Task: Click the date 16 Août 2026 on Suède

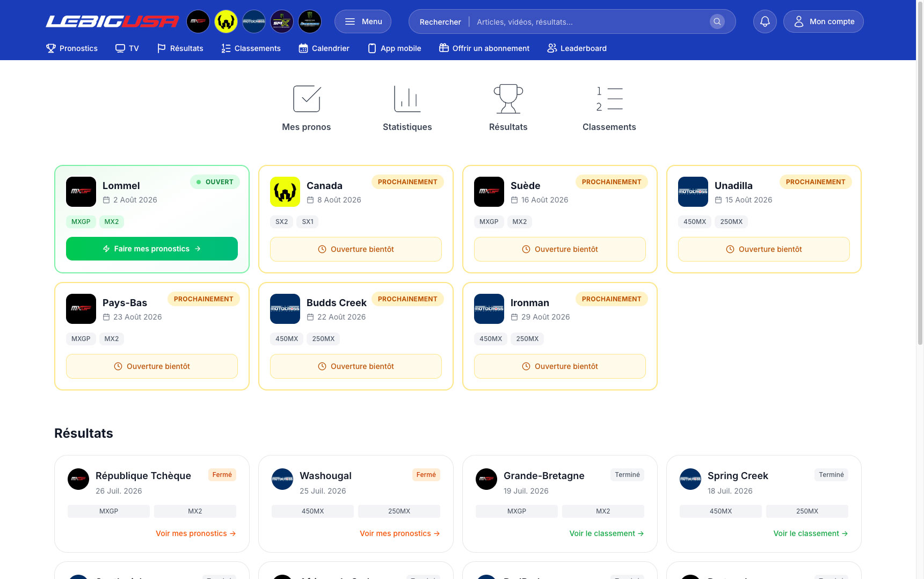Action: point(545,200)
